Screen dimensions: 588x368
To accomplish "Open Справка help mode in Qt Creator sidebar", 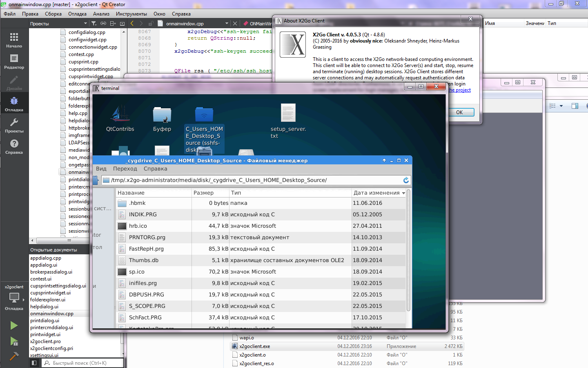I will pos(14,146).
